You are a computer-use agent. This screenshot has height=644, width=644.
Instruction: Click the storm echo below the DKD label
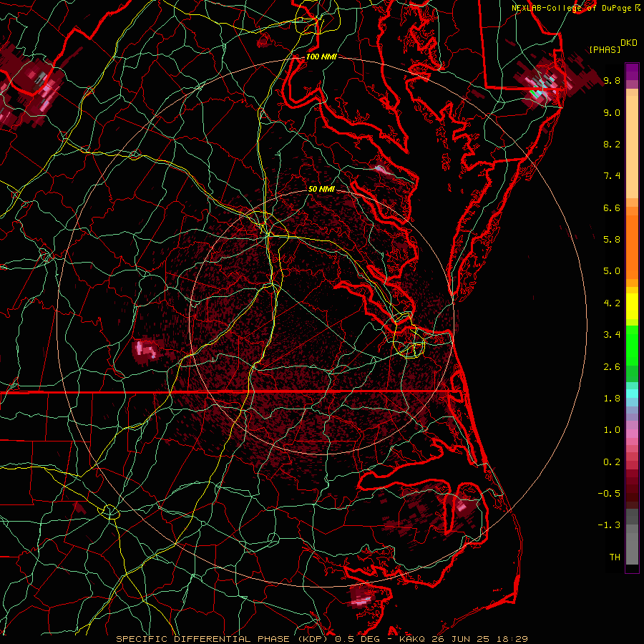tap(546, 87)
